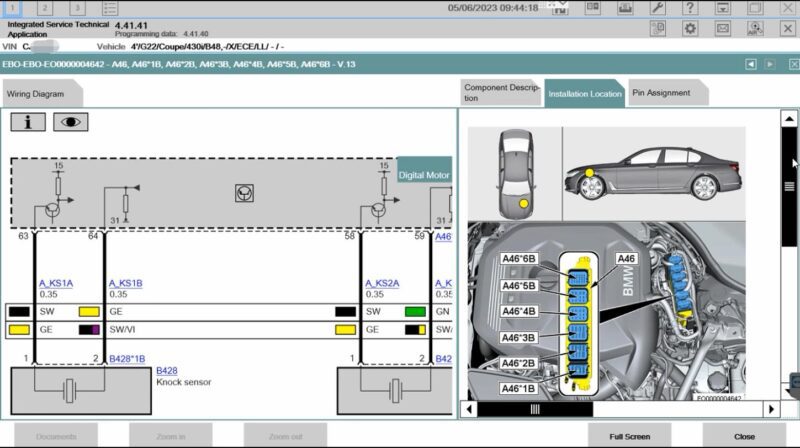Image resolution: width=800 pixels, height=448 pixels.
Task: Open the Component Description tab
Action: tap(500, 93)
